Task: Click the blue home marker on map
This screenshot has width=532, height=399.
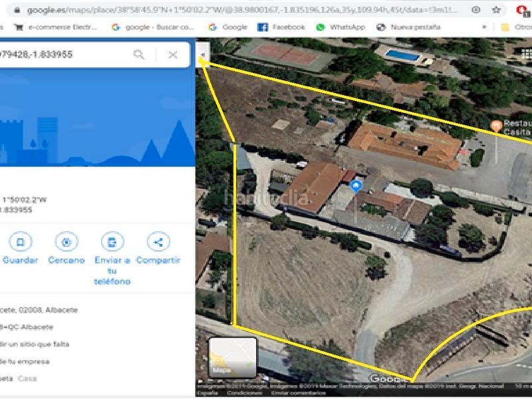Action: point(356,186)
